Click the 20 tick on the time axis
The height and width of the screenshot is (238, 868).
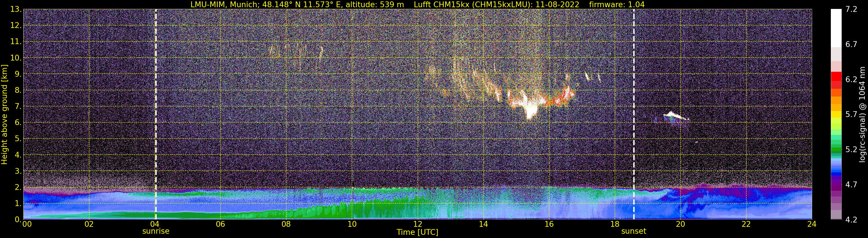click(x=680, y=224)
